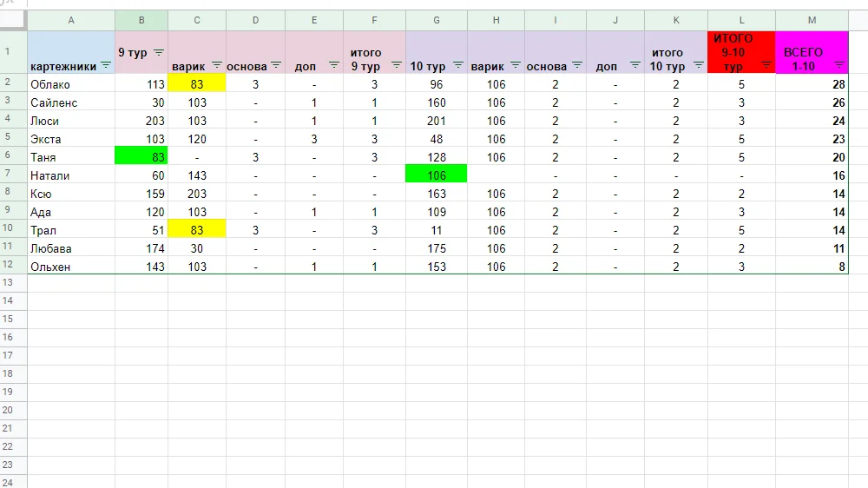868x488 pixels.
Task: Open filter icon in column E доп
Action: pos(334,65)
